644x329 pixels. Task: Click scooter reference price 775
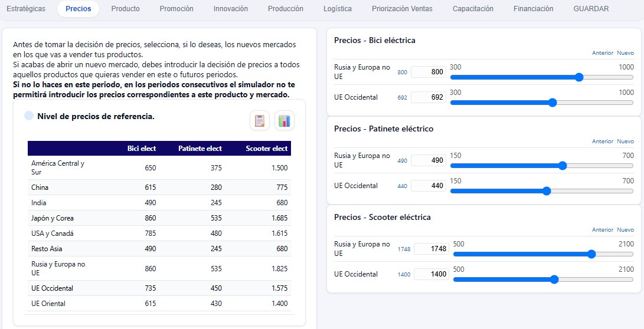click(282, 187)
